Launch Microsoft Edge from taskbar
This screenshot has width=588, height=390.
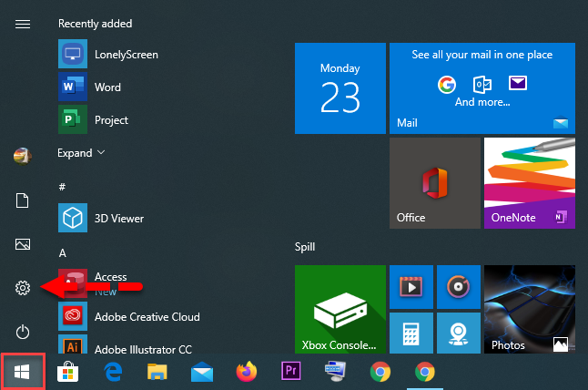[113, 372]
